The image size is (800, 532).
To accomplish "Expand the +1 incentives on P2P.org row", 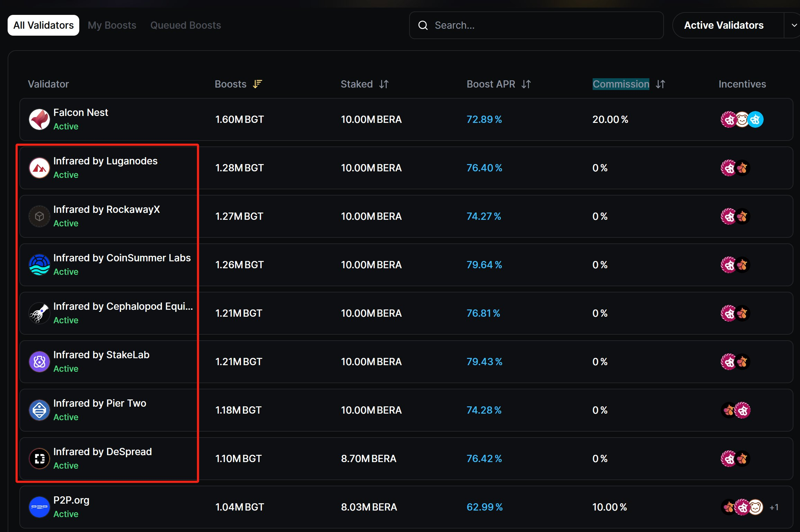I will point(774,507).
